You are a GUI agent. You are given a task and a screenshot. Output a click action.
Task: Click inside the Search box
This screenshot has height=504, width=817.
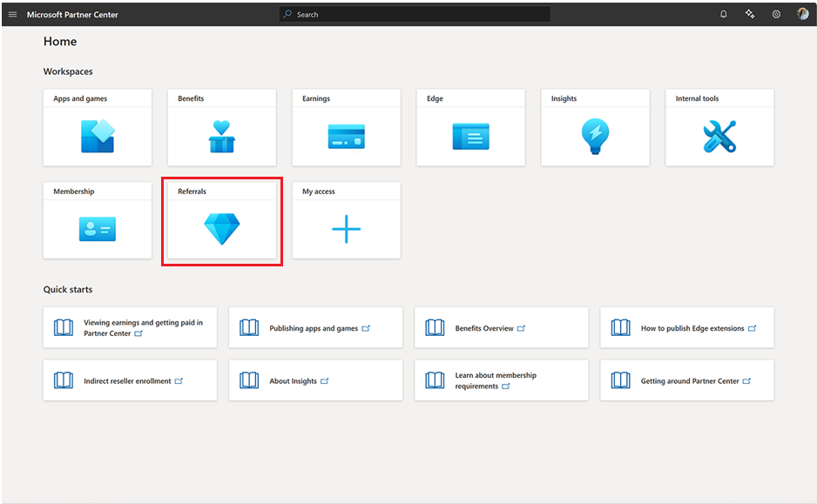pyautogui.click(x=415, y=15)
